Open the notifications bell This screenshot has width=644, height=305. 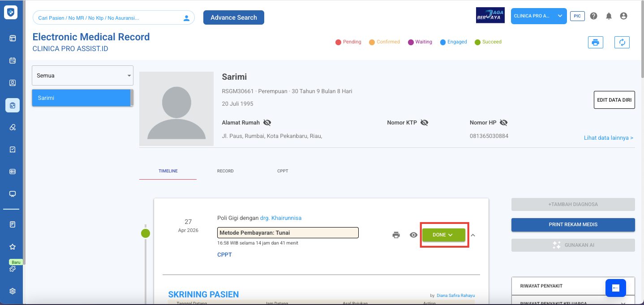tap(609, 16)
